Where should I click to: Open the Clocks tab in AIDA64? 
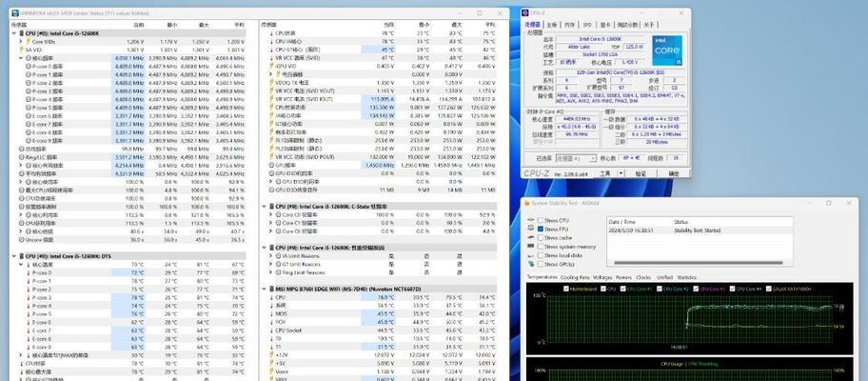coord(643,277)
